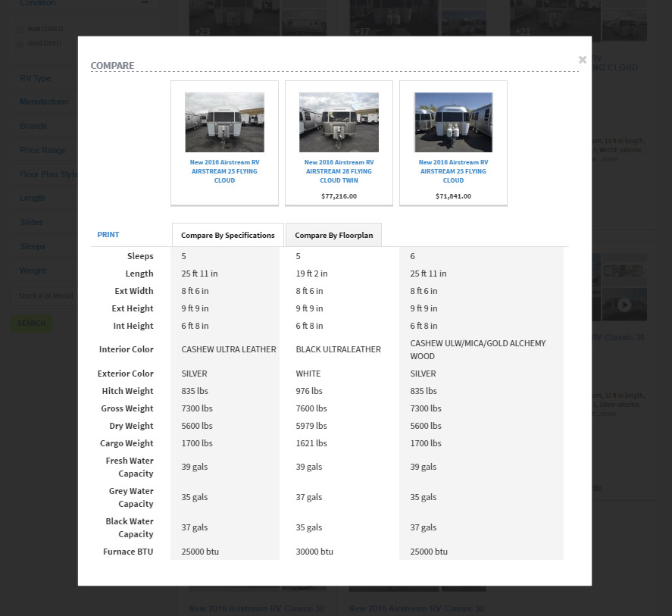
Task: Select the Ext Height row label
Action: pos(132,308)
